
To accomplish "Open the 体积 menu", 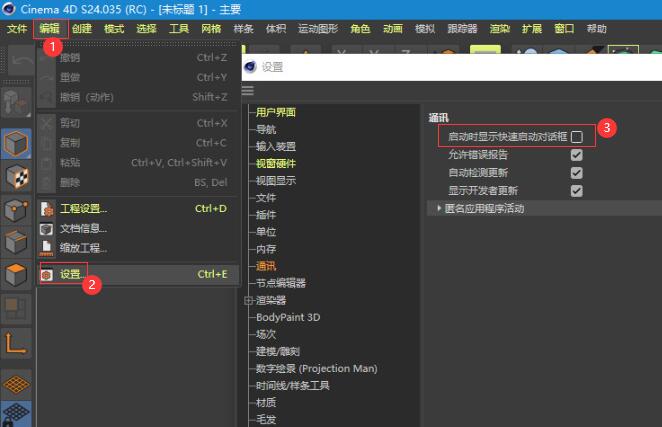I will click(275, 29).
